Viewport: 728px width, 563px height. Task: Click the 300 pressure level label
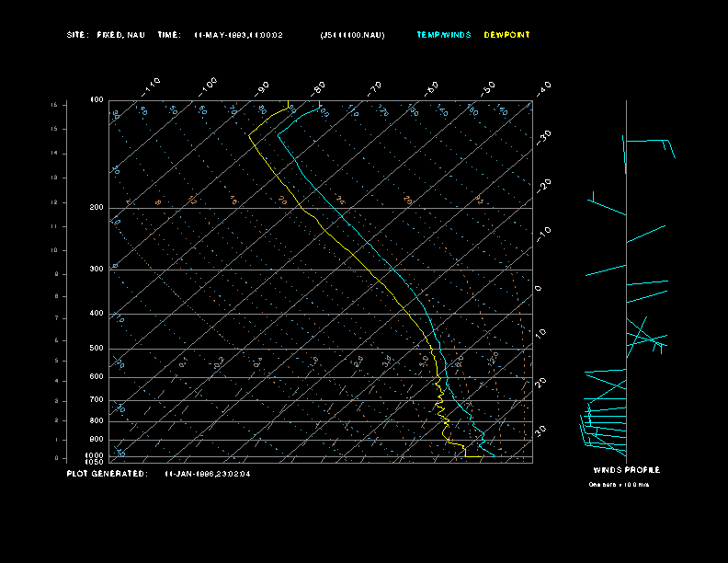point(96,270)
